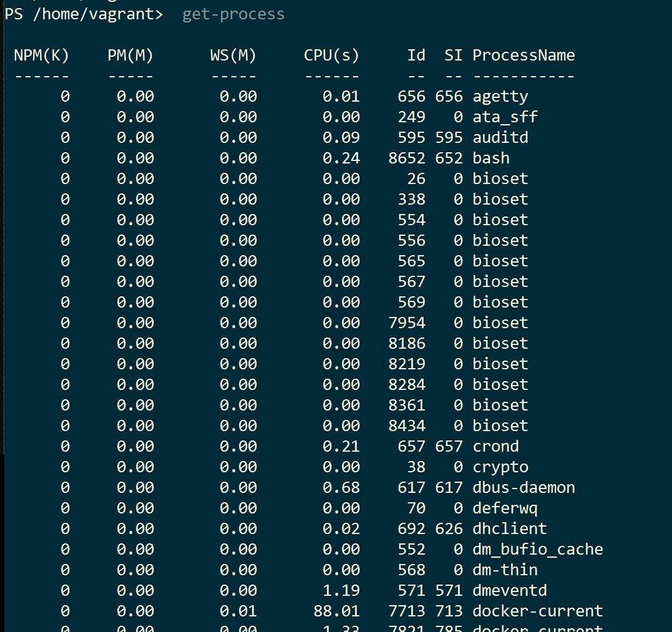Click the dbus-daemon process name
672x632 pixels.
tap(523, 488)
